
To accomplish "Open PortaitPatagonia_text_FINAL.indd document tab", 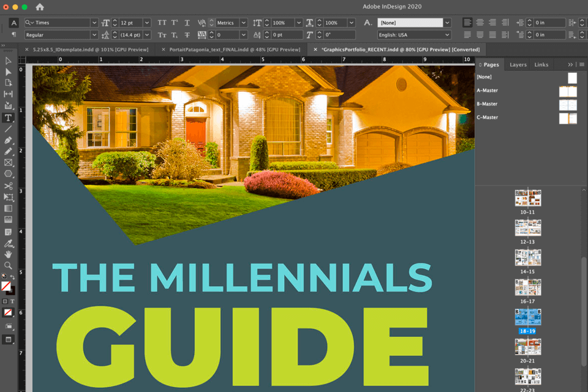I will [235, 50].
